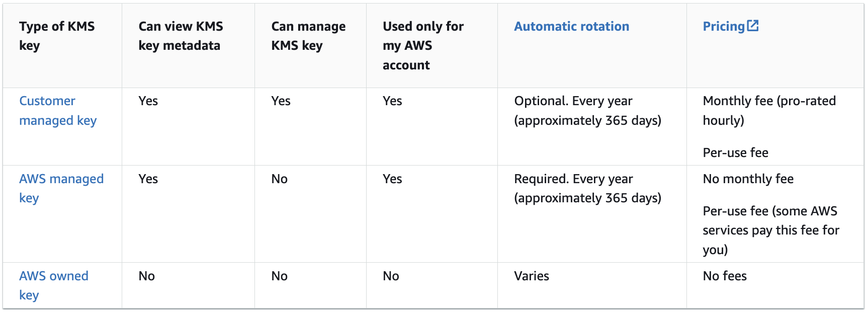Image resolution: width=868 pixels, height=313 pixels.
Task: Select the 'Can manage KMS key' header
Action: click(x=308, y=36)
